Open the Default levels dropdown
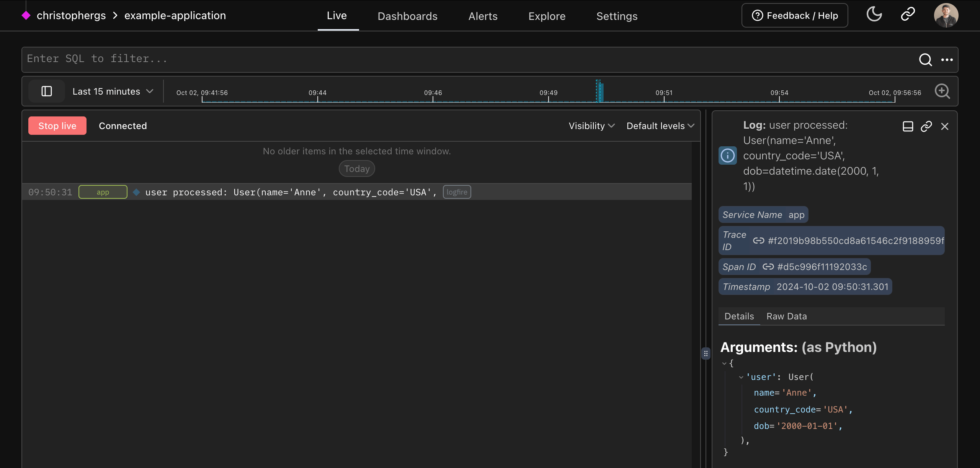The width and height of the screenshot is (980, 468). pos(660,126)
